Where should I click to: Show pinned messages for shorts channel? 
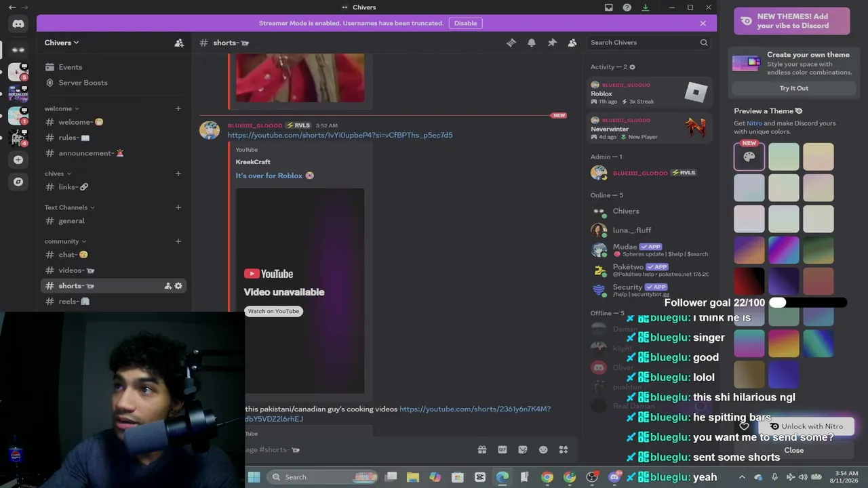552,43
